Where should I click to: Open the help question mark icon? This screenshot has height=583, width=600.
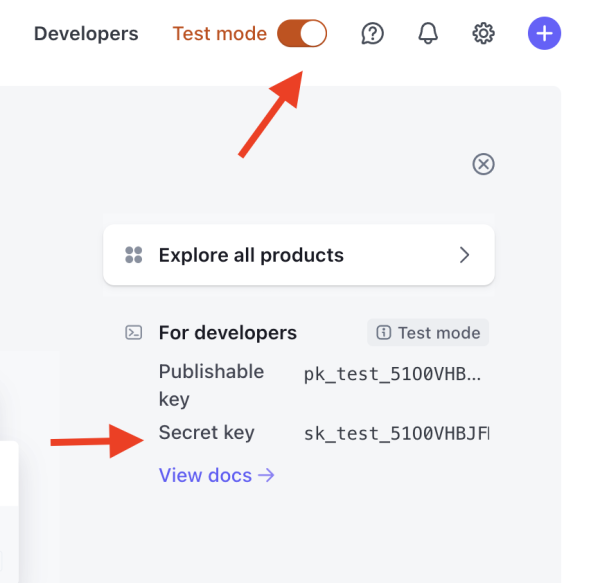(x=373, y=34)
